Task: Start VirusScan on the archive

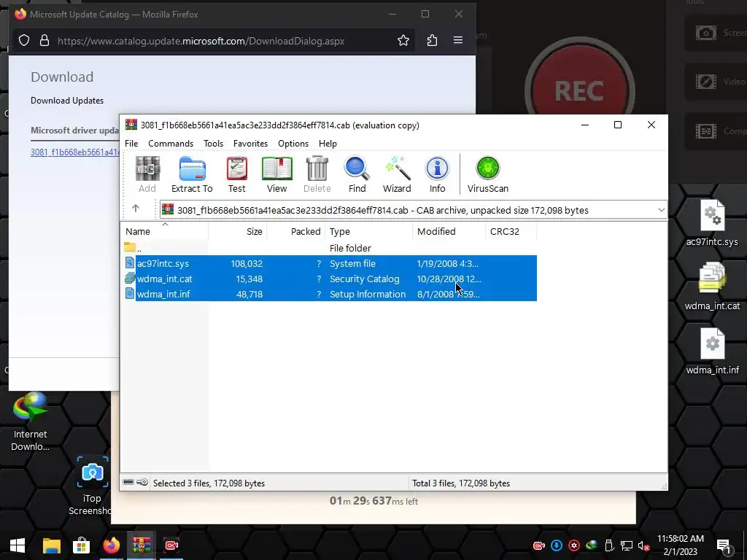Action: [488, 174]
